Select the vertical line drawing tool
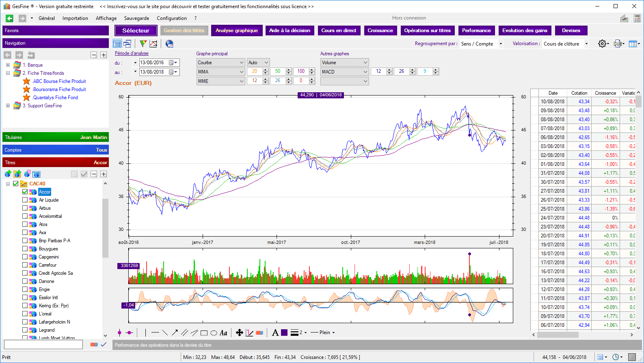This screenshot has width=644, height=363. point(145,333)
